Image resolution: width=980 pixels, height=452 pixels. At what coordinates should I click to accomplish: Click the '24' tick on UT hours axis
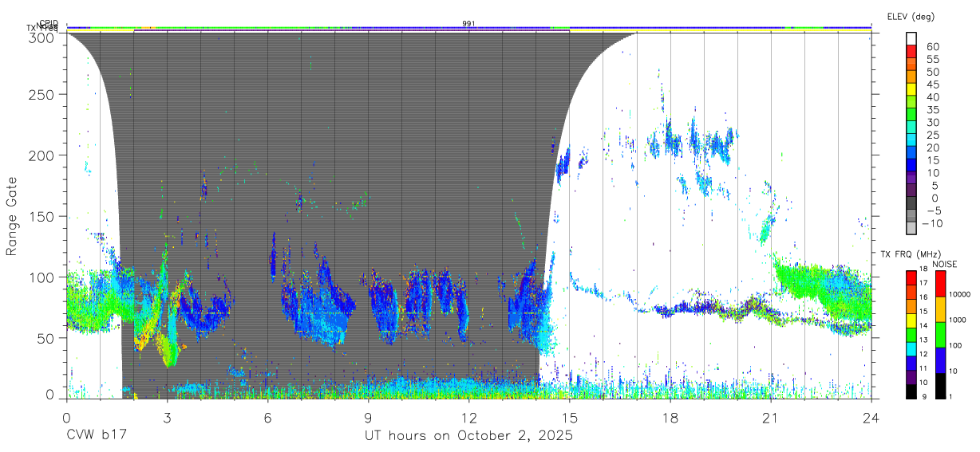click(871, 417)
